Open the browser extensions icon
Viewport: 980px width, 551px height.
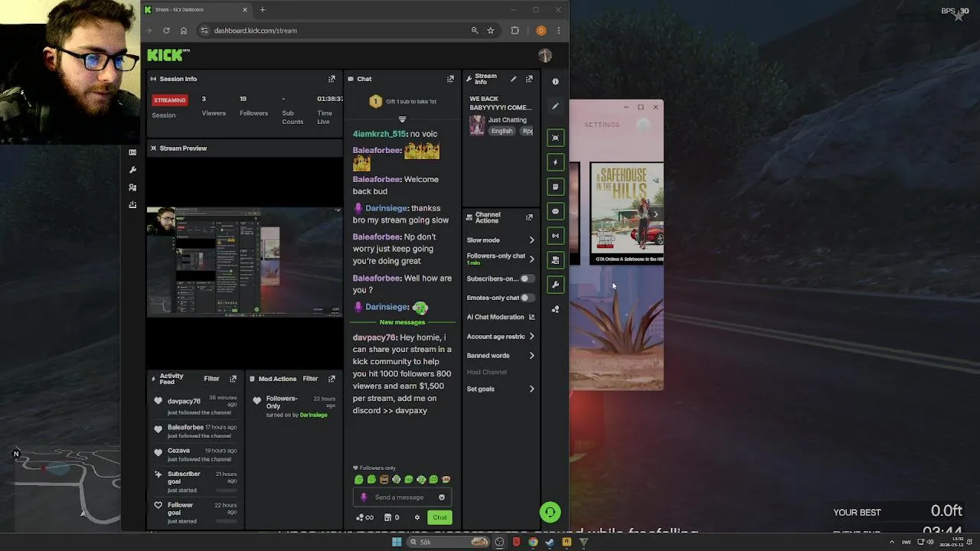coord(515,31)
